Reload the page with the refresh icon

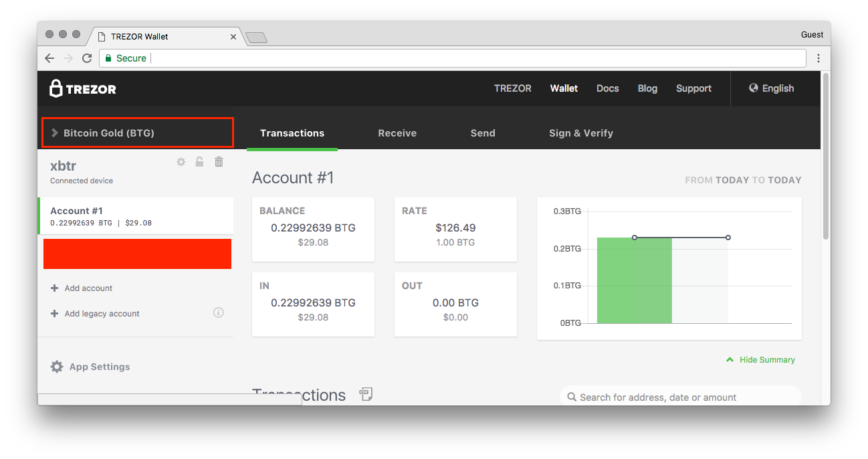click(87, 58)
